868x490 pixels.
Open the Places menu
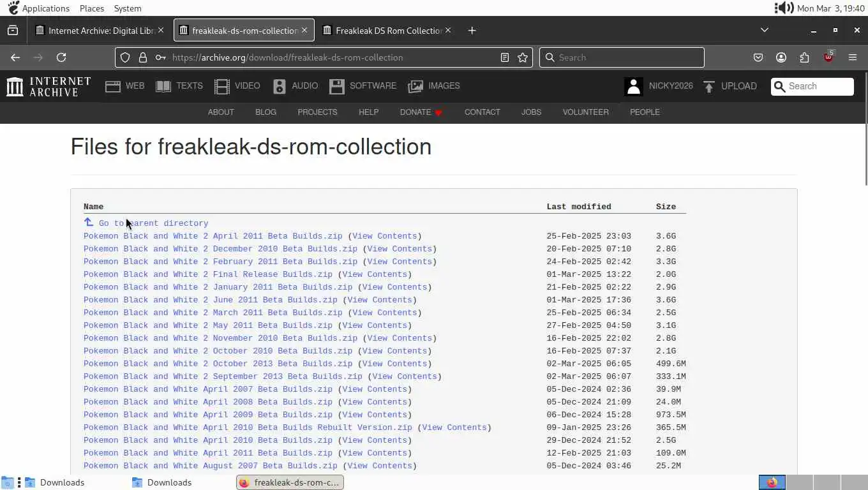92,8
